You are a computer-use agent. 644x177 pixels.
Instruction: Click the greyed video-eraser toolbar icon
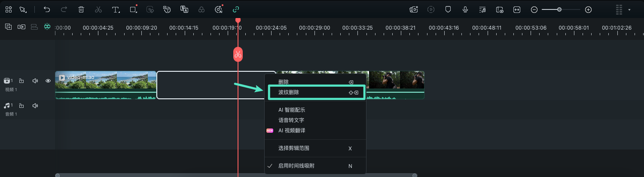[150, 9]
